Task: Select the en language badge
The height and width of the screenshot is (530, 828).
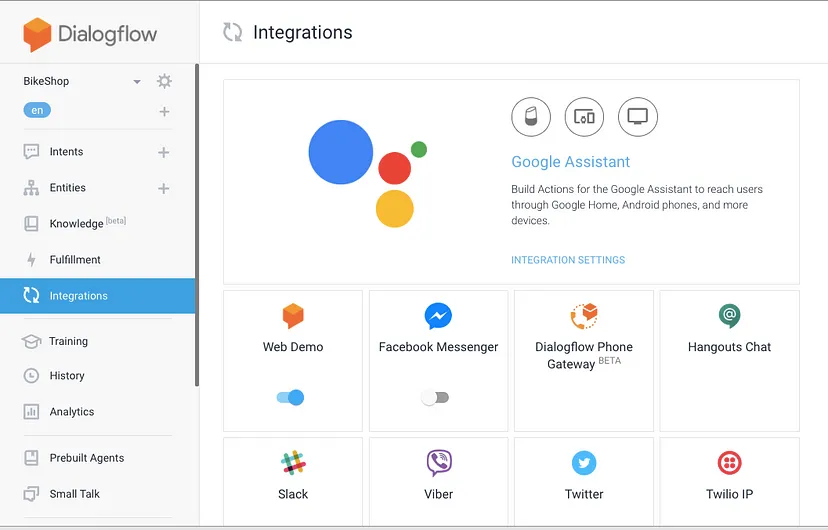Action: [37, 111]
